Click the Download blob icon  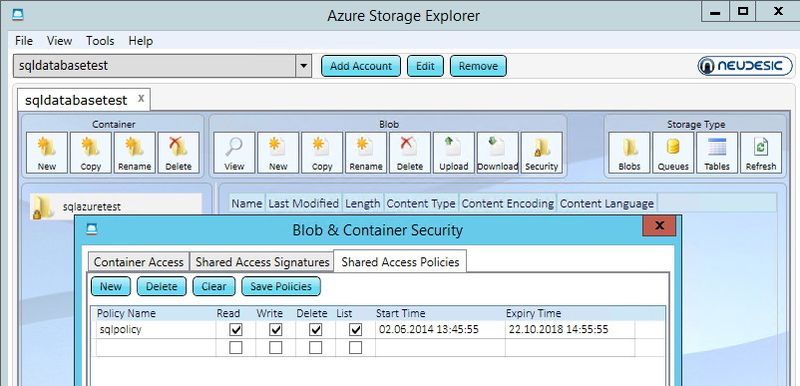tap(497, 153)
